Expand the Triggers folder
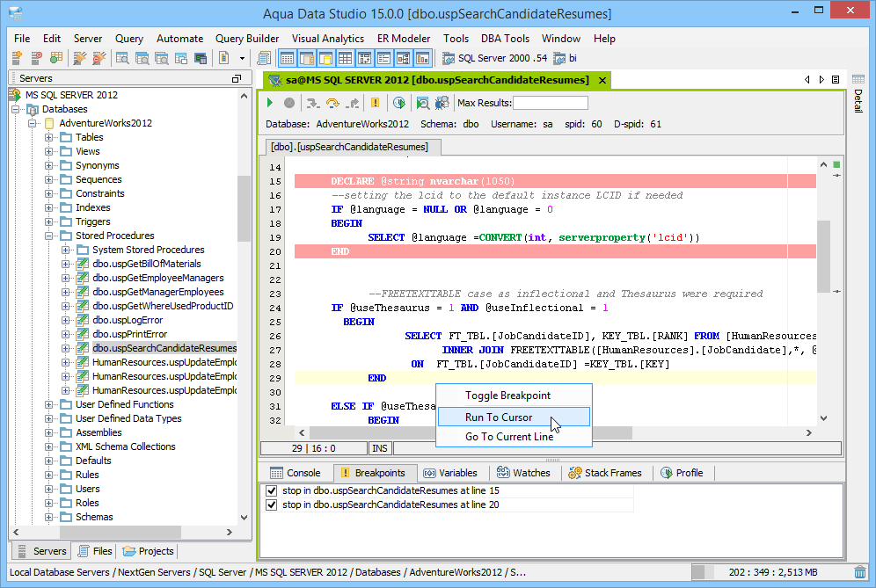The height and width of the screenshot is (588, 876). (49, 221)
